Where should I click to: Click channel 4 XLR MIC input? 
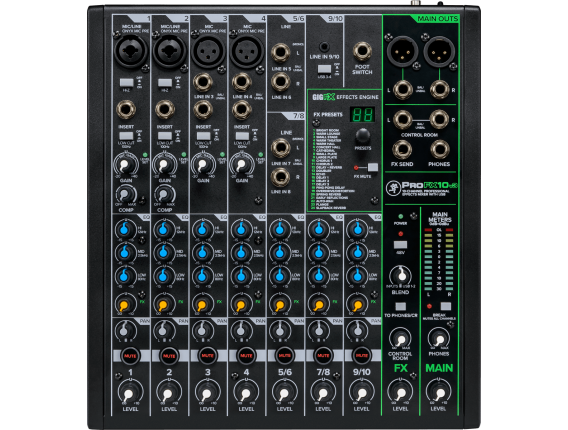247,51
